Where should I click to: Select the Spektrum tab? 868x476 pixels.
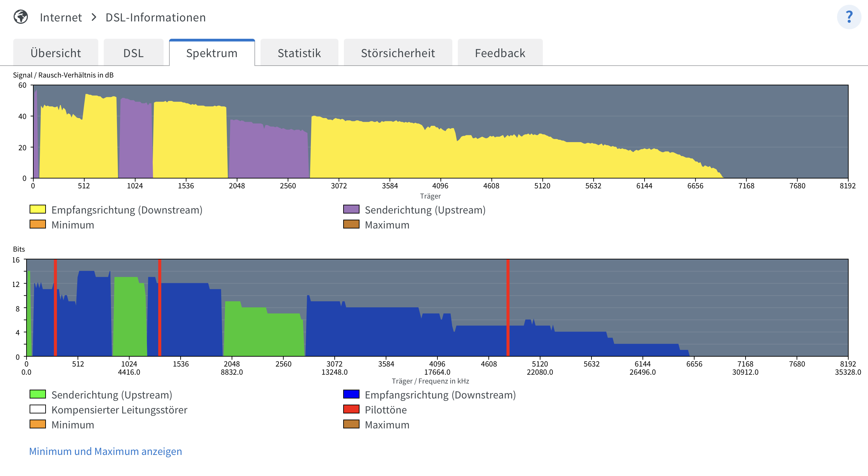pos(212,53)
